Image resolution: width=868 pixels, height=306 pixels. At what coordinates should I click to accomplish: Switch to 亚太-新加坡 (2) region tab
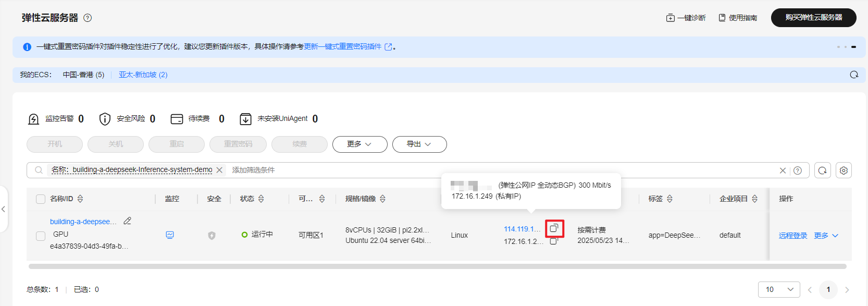pyautogui.click(x=143, y=75)
